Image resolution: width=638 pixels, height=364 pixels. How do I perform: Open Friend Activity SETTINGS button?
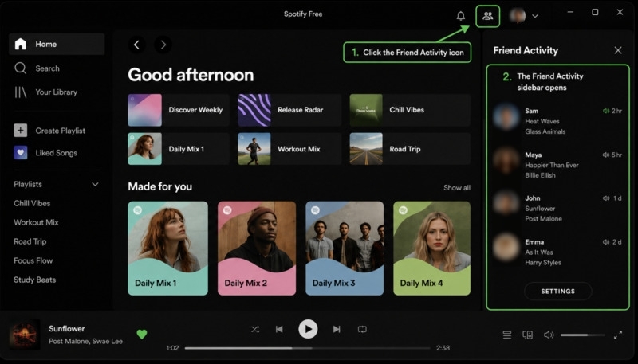[557, 292]
